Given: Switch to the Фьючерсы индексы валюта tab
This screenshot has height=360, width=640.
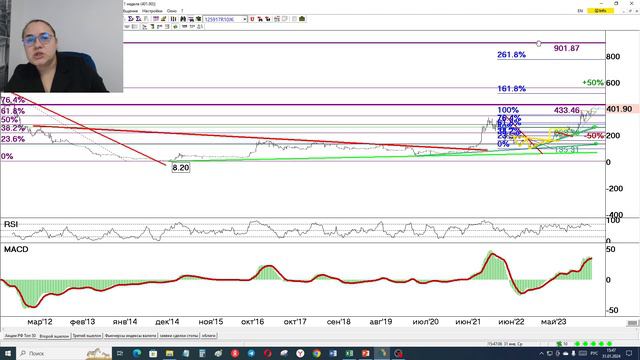Looking at the screenshot, I should (x=130, y=336).
